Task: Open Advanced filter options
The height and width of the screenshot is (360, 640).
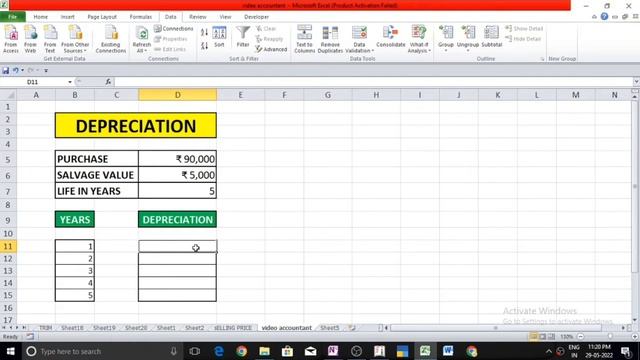Action: (x=271, y=49)
